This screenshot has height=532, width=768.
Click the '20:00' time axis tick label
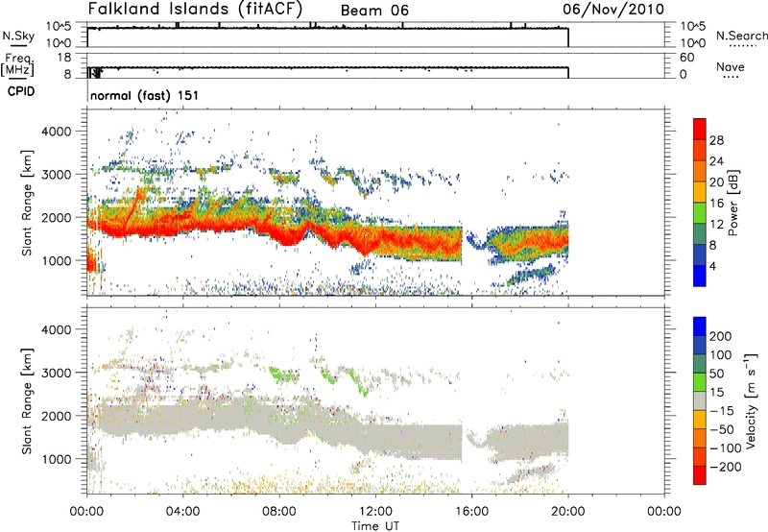pyautogui.click(x=567, y=512)
